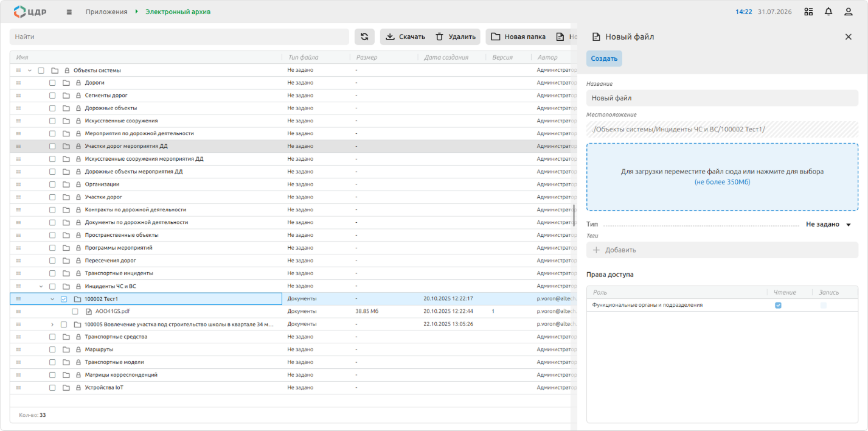Click the folder icon of Организации
Viewport: 868px width, 431px height.
66,184
